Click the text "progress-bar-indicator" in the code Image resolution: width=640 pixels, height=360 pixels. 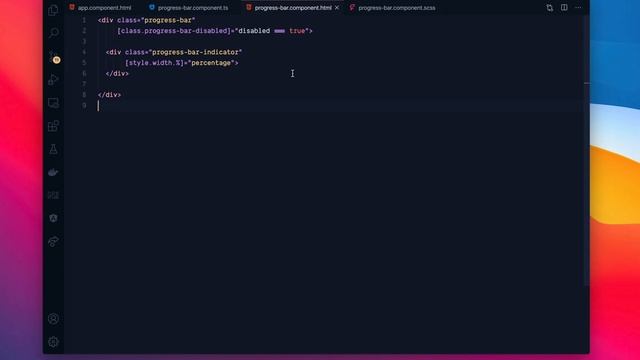[196, 52]
